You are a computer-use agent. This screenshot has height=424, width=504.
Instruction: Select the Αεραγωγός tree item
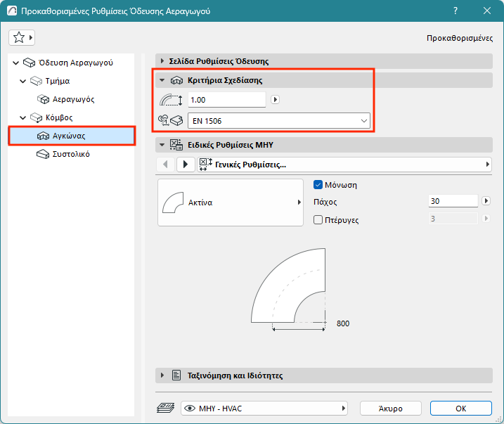coord(73,99)
